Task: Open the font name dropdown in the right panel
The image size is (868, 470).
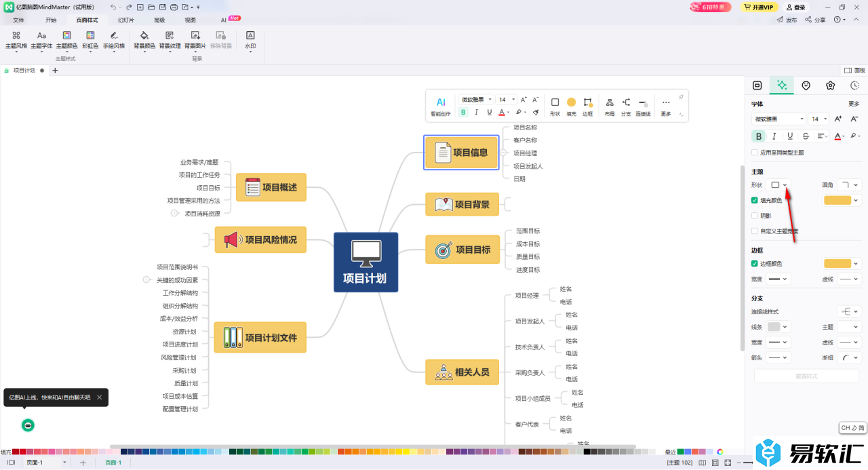Action: tap(779, 119)
